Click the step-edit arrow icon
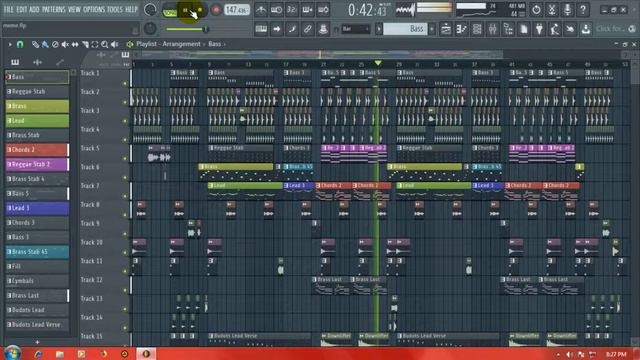This screenshot has height=360, width=640. tap(276, 29)
